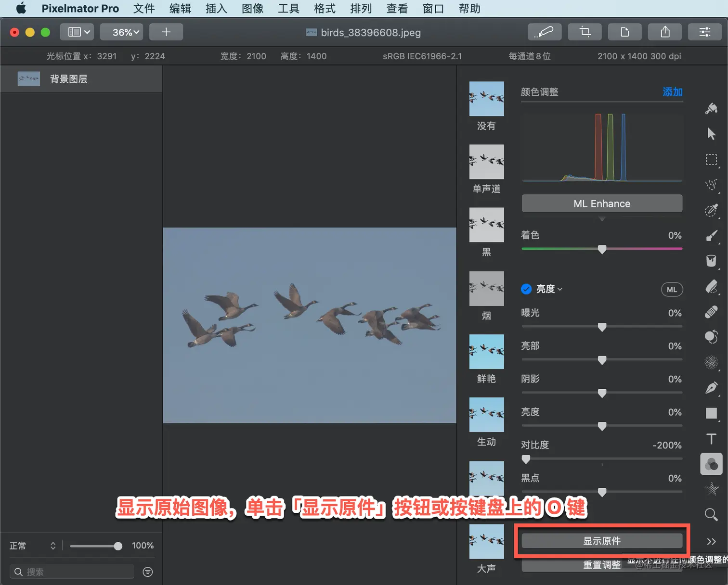The image size is (728, 585).
Task: Click the markup pen icon in top toolbar
Action: (x=545, y=32)
